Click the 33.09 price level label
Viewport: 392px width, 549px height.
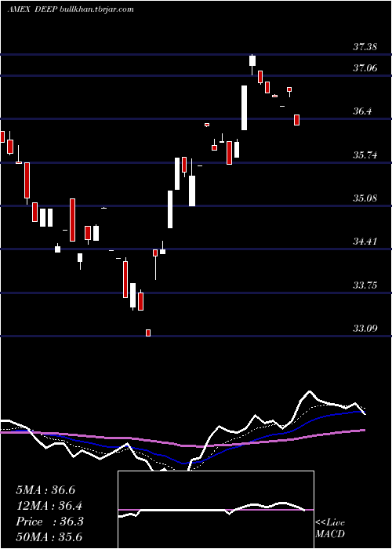pyautogui.click(x=365, y=329)
